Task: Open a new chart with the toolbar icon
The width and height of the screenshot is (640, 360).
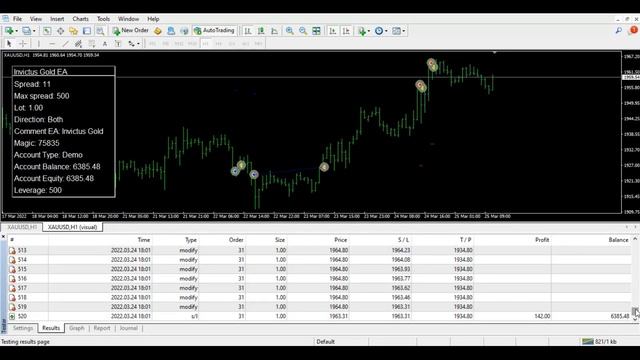Action: 9,31
